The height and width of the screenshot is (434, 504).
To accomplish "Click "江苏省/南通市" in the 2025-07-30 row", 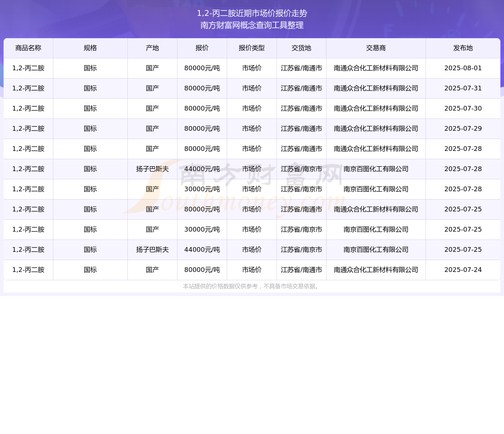I will click(302, 108).
